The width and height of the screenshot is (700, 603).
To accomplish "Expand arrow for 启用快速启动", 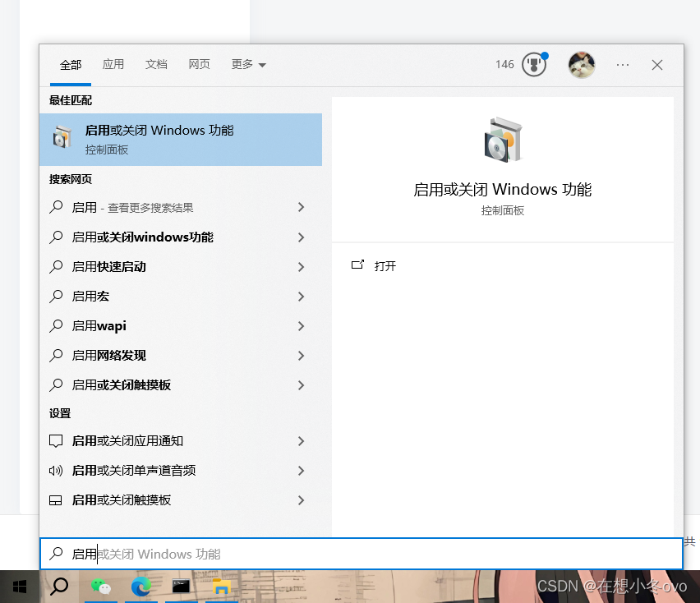I will [302, 267].
